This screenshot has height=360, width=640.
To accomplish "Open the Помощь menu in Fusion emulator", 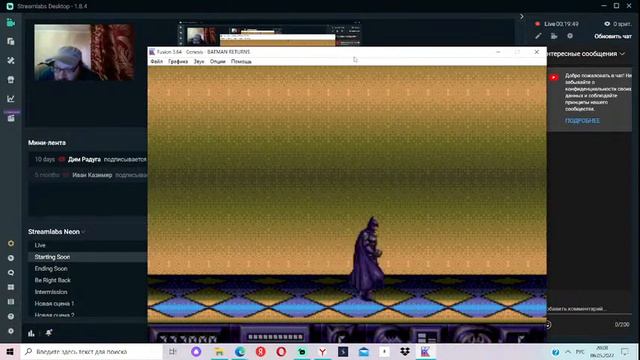I will pyautogui.click(x=241, y=62).
